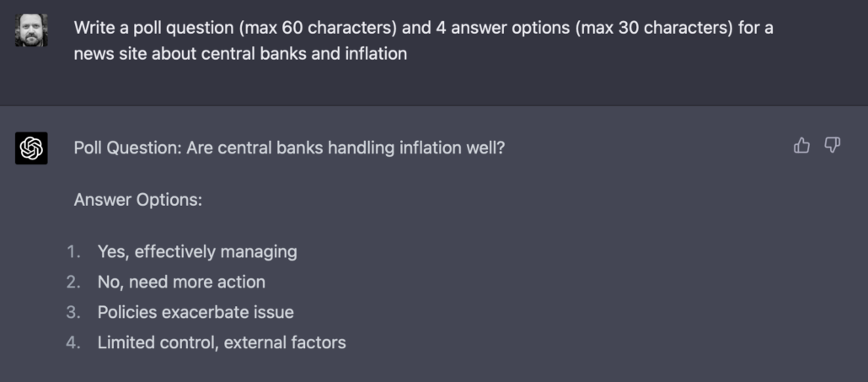Click list number 1 before "Yes"
The width and height of the screenshot is (868, 382).
(x=74, y=251)
